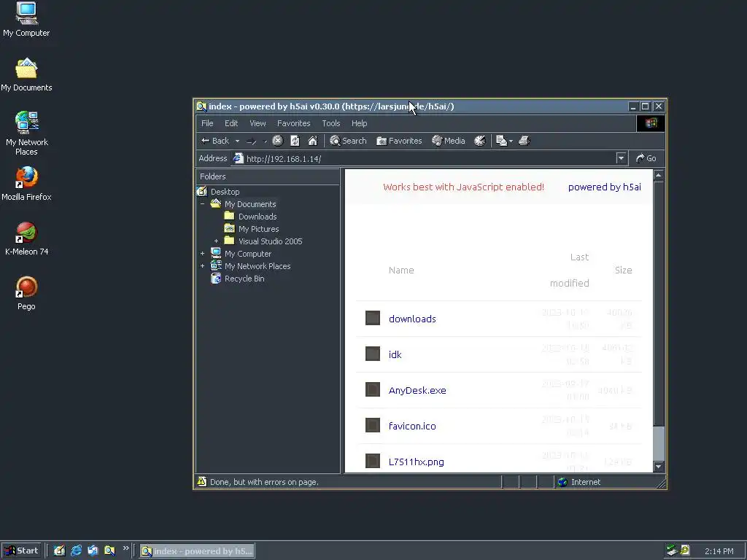Select the Pego desktop shortcut
Image resolution: width=747 pixels, height=560 pixels.
pos(26,293)
